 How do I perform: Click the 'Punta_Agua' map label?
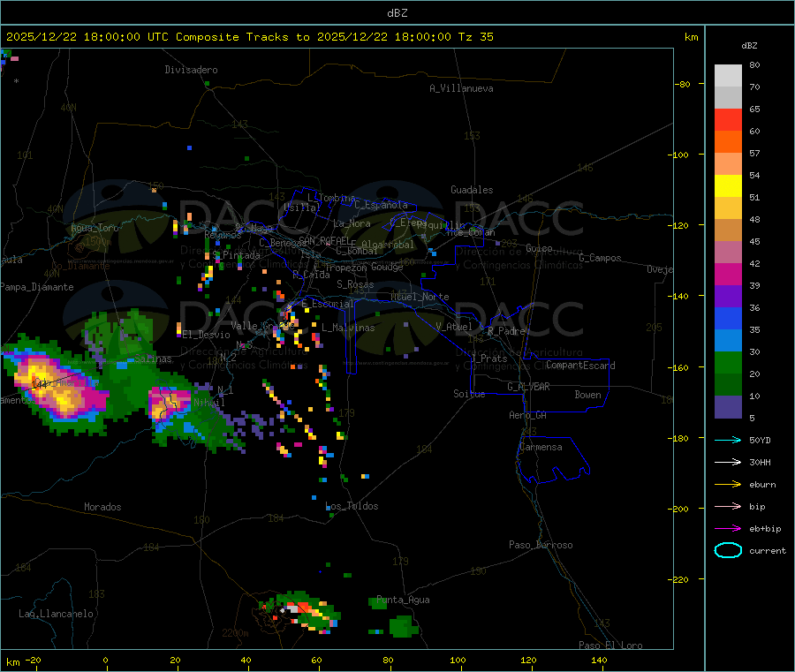[403, 600]
